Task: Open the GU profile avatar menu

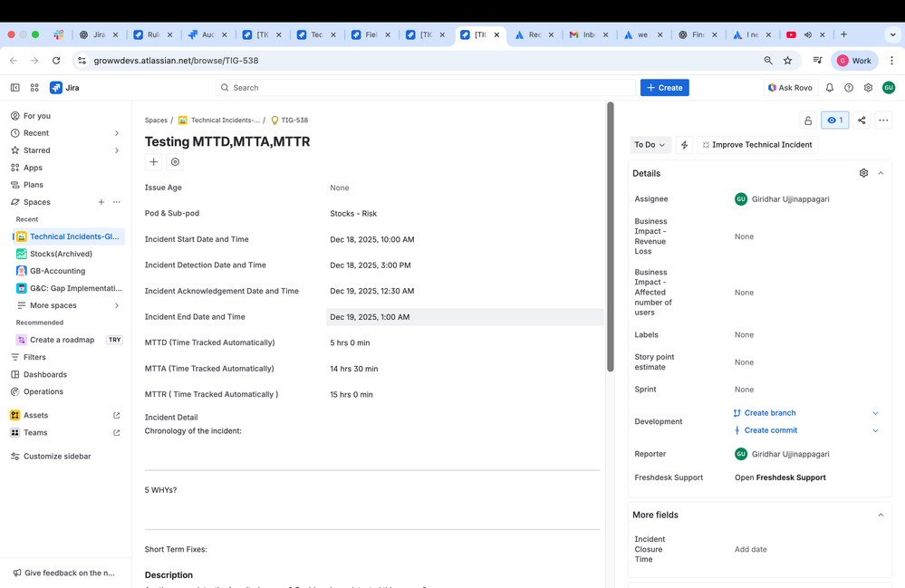Action: pyautogui.click(x=889, y=88)
